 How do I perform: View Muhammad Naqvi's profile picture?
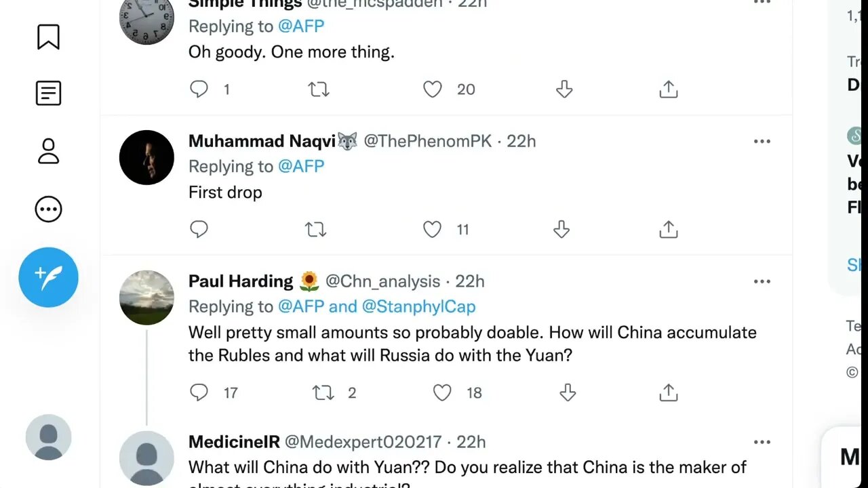(x=146, y=157)
